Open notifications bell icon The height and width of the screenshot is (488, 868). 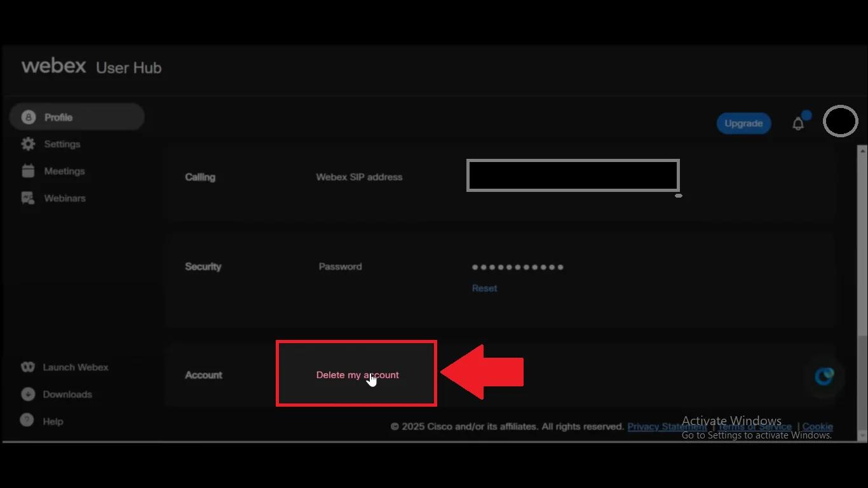pyautogui.click(x=798, y=124)
